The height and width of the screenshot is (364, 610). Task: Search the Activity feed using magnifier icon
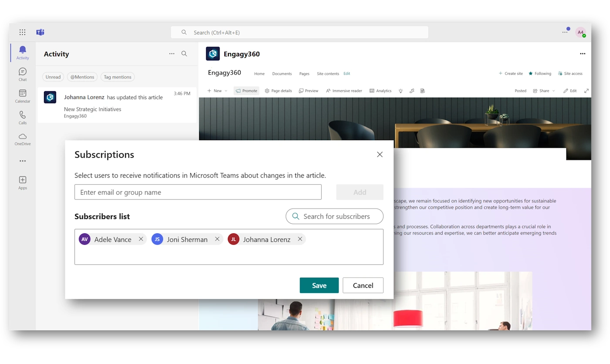pos(184,54)
